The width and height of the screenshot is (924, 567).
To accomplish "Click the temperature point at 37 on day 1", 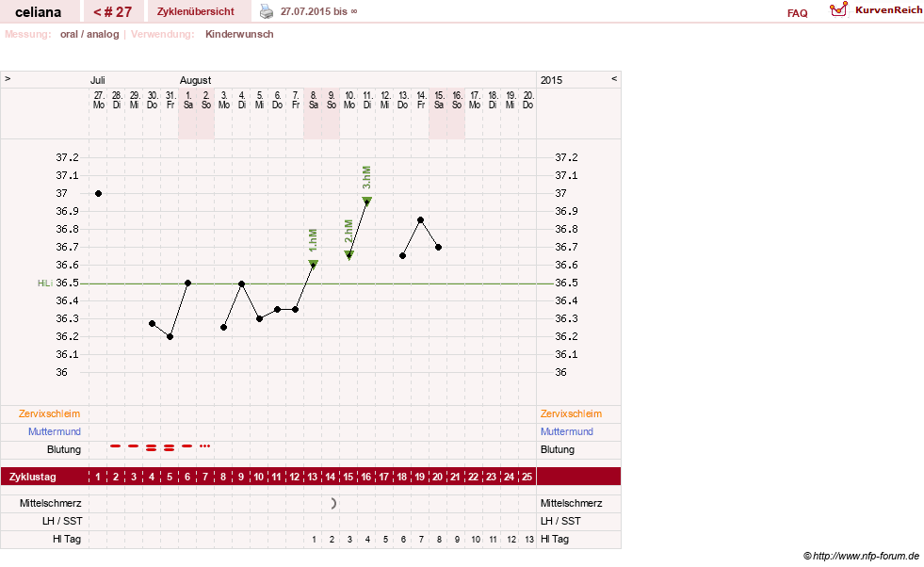I will pyautogui.click(x=98, y=193).
